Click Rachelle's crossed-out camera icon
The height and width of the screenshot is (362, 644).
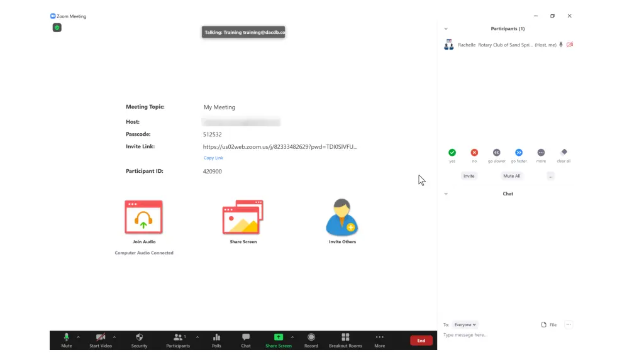click(x=570, y=45)
